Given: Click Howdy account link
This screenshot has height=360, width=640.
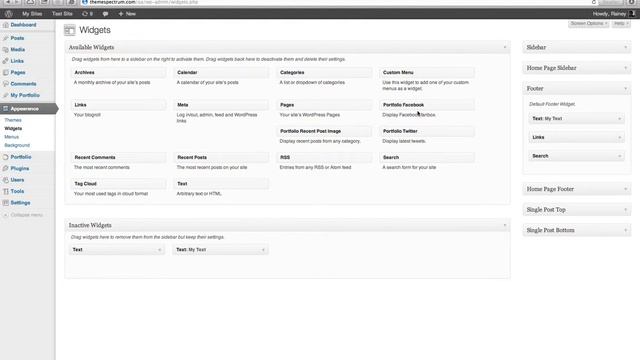Looking at the screenshot, I should [x=609, y=13].
